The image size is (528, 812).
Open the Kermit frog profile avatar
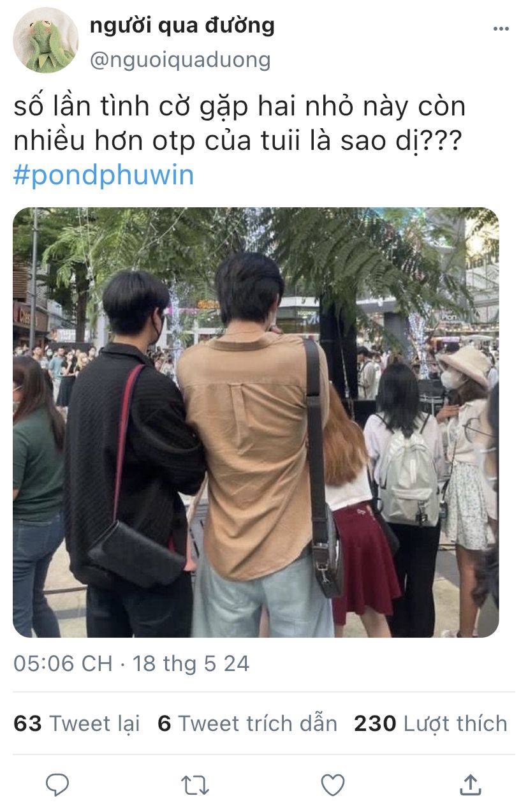(x=45, y=40)
